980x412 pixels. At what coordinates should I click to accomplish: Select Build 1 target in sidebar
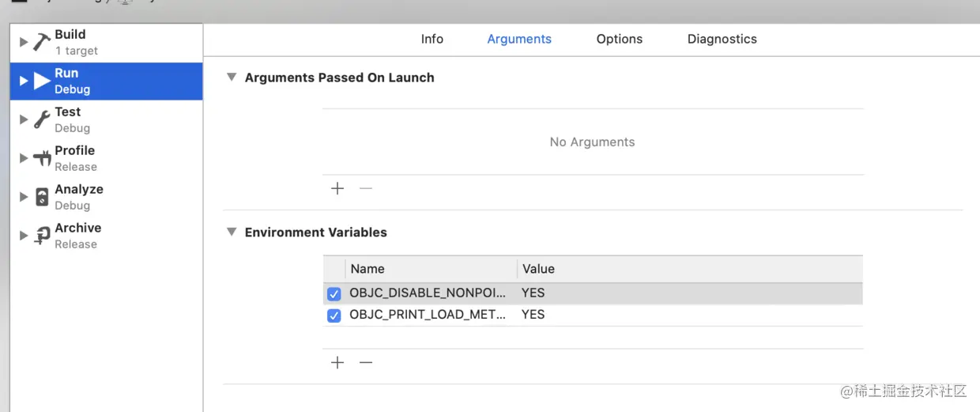pyautogui.click(x=106, y=43)
